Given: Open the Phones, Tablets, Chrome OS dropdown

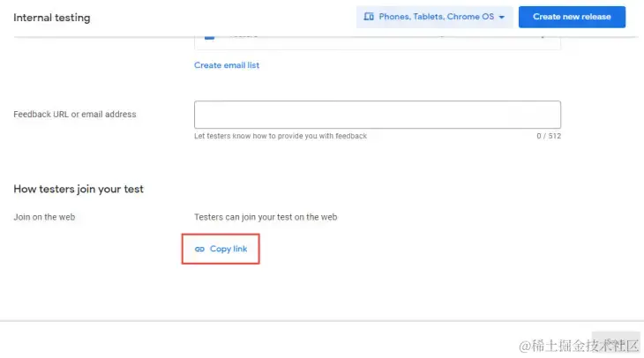Looking at the screenshot, I should pyautogui.click(x=435, y=17).
